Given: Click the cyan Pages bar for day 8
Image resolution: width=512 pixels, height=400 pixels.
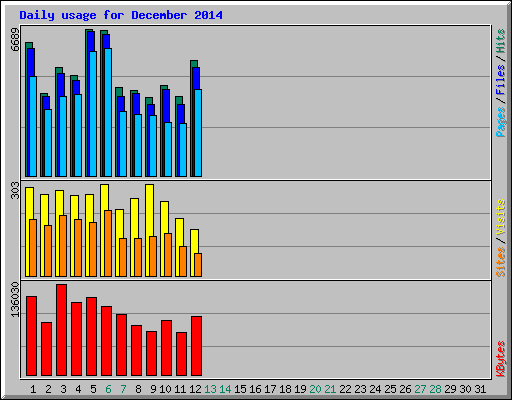Looking at the screenshot, I should coord(138,145).
